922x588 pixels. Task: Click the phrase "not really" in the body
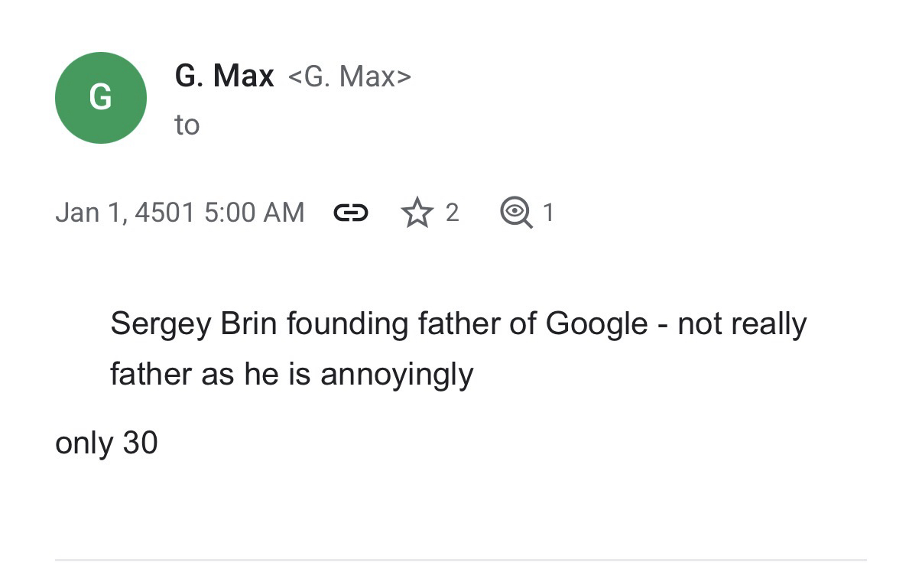(742, 324)
